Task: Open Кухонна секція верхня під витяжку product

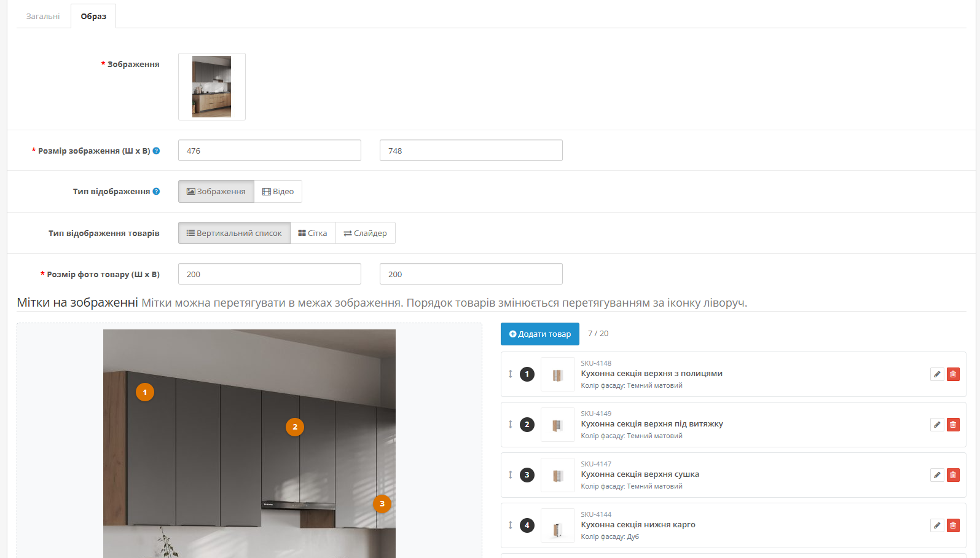Action: point(652,424)
